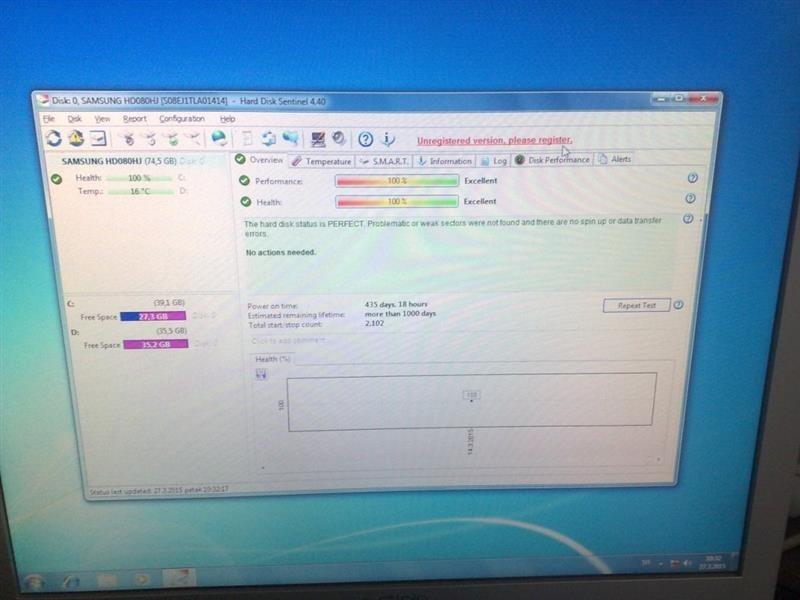Click the monitor graph toolbar icon
Screen dimensions: 800x600
pyautogui.click(x=318, y=139)
